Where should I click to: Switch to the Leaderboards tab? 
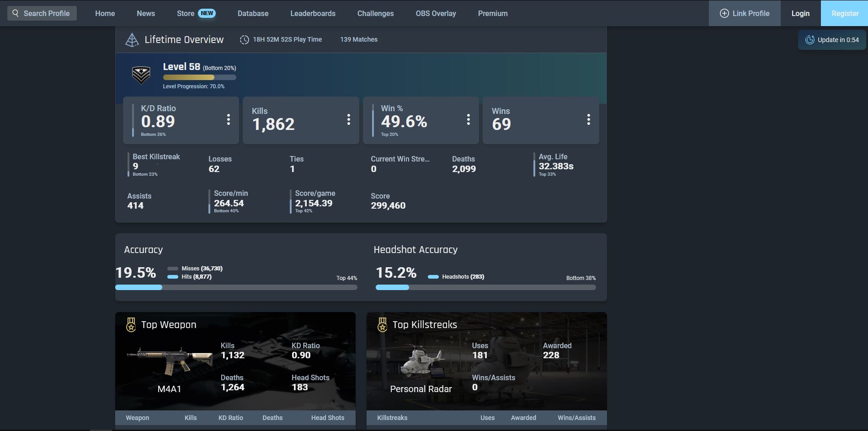(313, 13)
